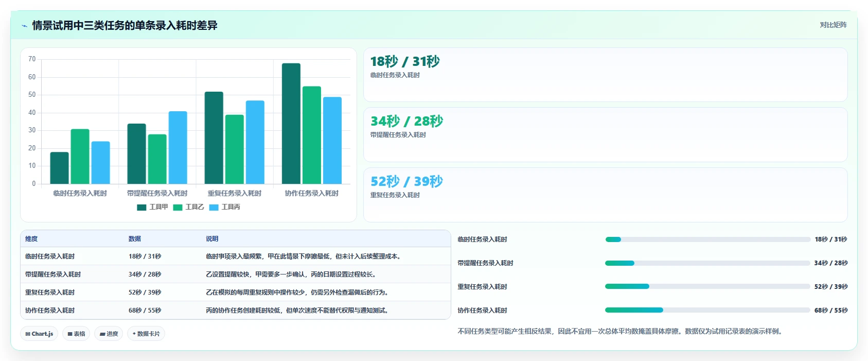
Task: Click table value 68秒 / 55秒
Action: pos(145,311)
